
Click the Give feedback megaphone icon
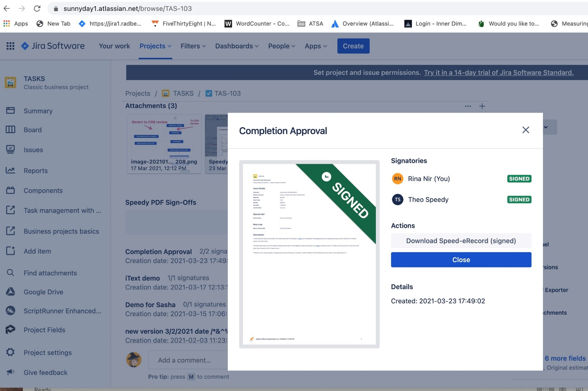pos(10,372)
